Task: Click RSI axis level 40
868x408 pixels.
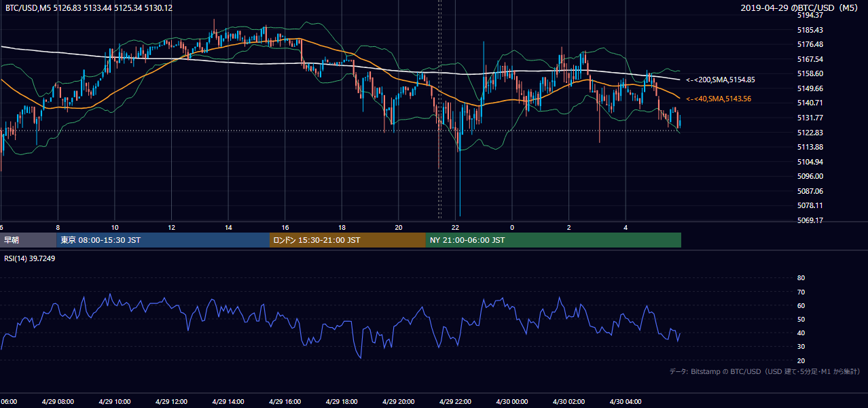Action: tap(801, 333)
